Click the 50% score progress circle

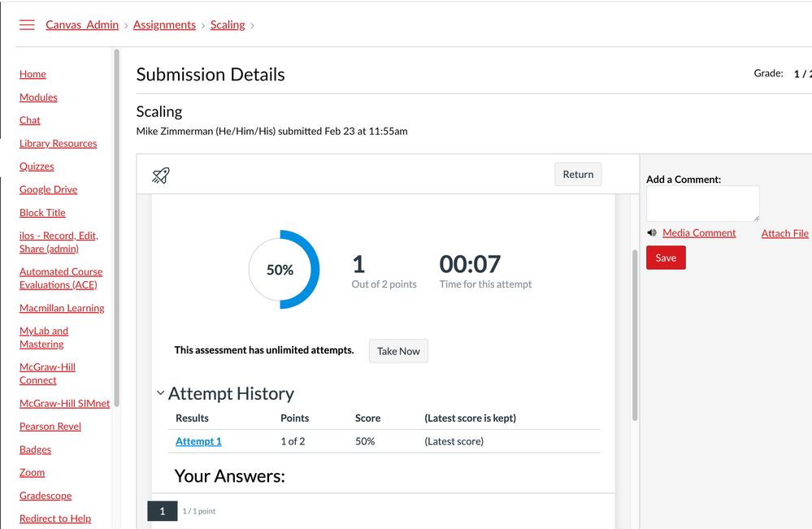(x=280, y=270)
